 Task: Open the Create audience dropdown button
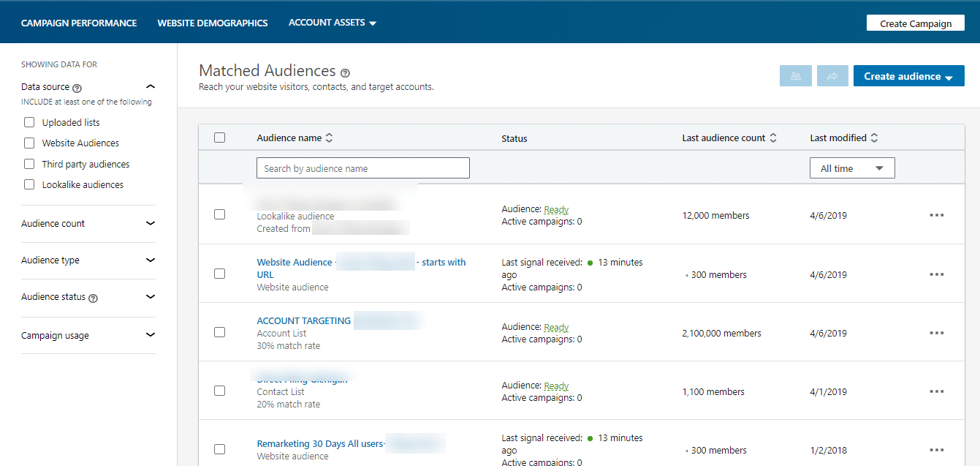[x=908, y=76]
